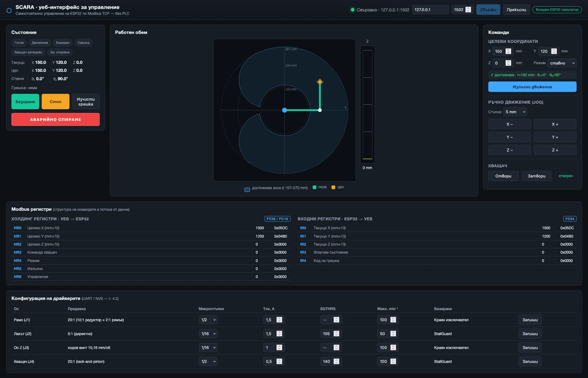Open the jog step size dropdown
Viewport: 588px width, 378px height.
(515, 112)
